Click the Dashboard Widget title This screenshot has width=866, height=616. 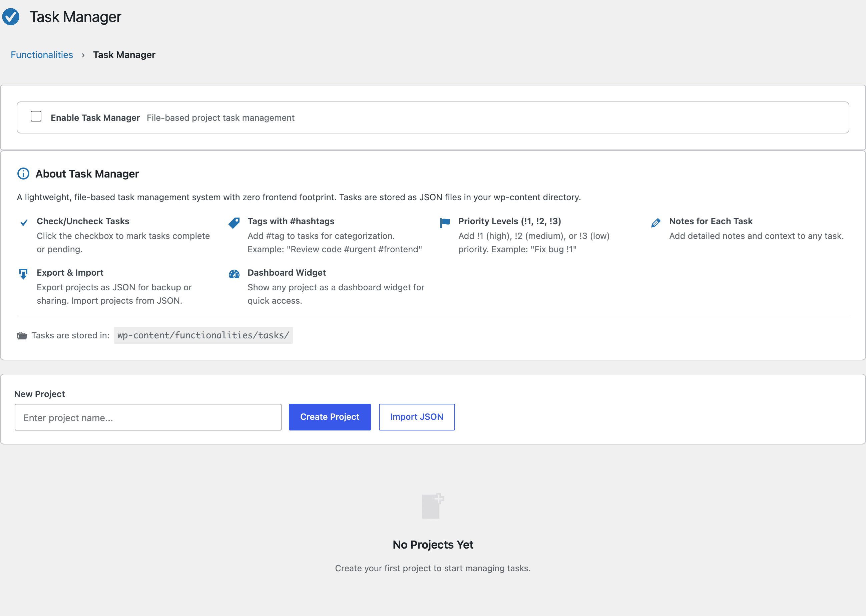[x=287, y=273]
